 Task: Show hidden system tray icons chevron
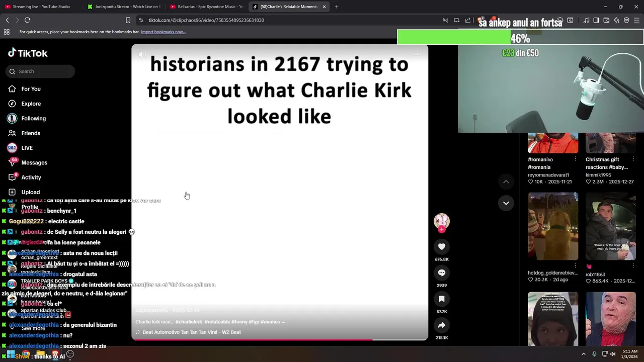point(583,354)
